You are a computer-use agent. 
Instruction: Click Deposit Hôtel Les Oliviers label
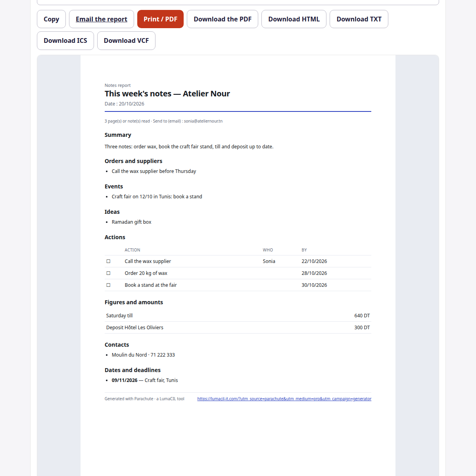pyautogui.click(x=135, y=328)
